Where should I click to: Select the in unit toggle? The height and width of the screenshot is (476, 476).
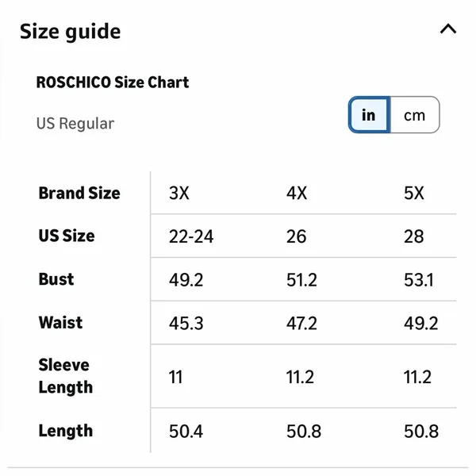[369, 115]
